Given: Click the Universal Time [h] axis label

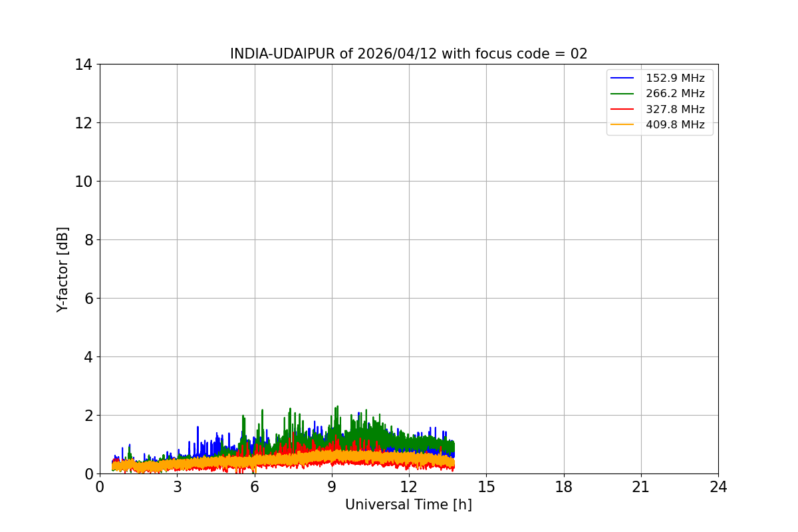Looking at the screenshot, I should coord(408,505).
